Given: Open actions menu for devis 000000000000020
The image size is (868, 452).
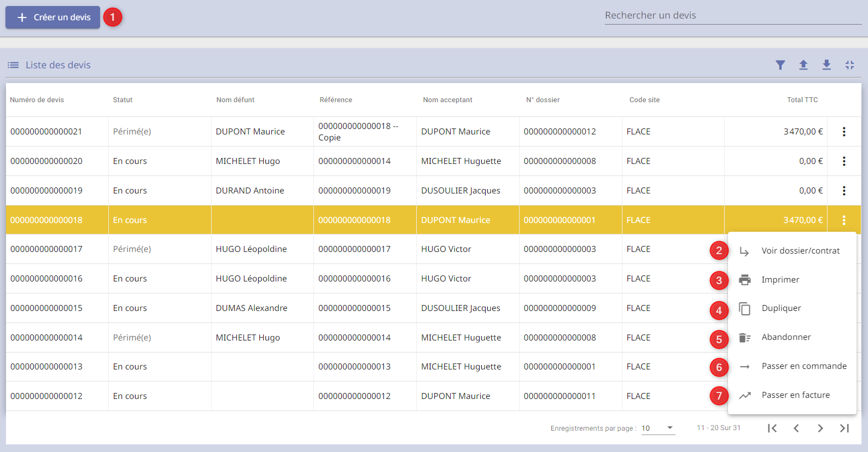Looking at the screenshot, I should (844, 161).
